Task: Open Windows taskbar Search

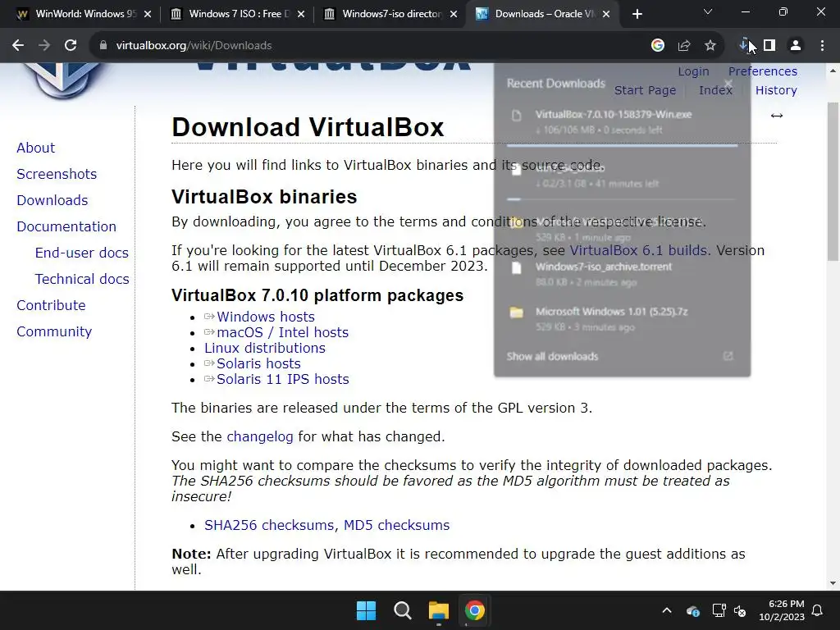Action: click(402, 610)
